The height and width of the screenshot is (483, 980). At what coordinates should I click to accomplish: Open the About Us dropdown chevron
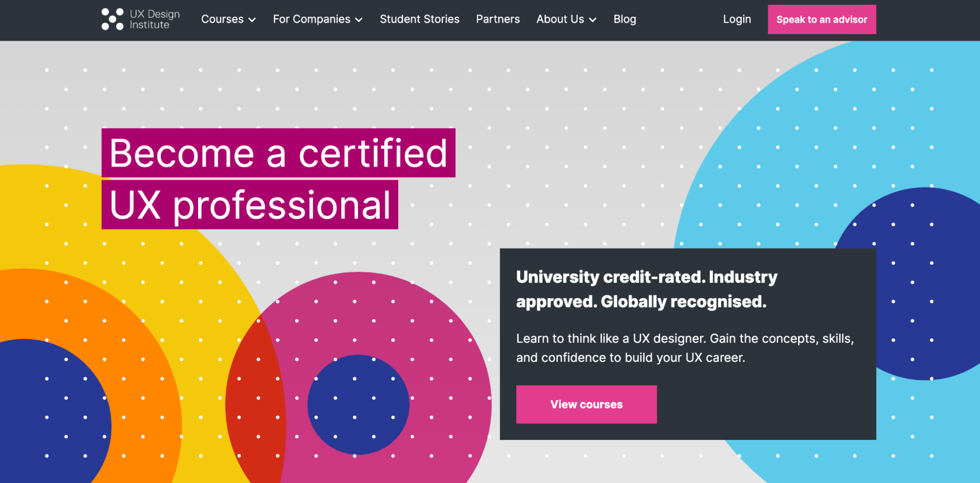pyautogui.click(x=593, y=20)
